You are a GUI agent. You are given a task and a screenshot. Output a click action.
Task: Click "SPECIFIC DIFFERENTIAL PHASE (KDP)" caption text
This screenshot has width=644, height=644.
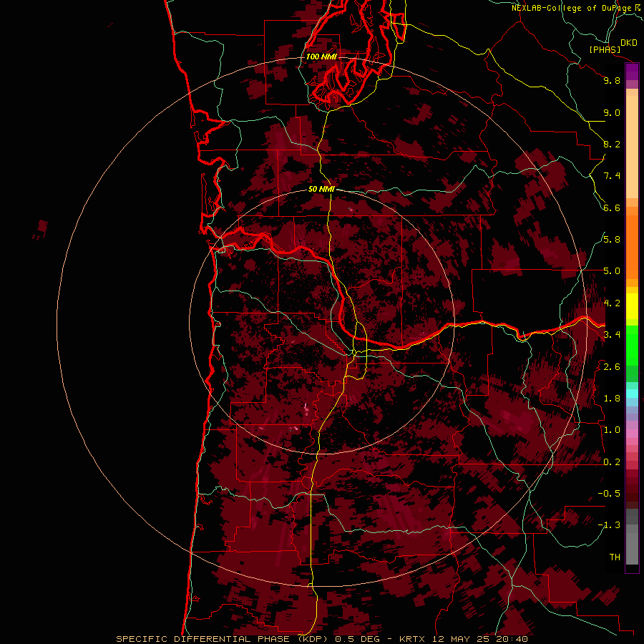pyautogui.click(x=223, y=639)
